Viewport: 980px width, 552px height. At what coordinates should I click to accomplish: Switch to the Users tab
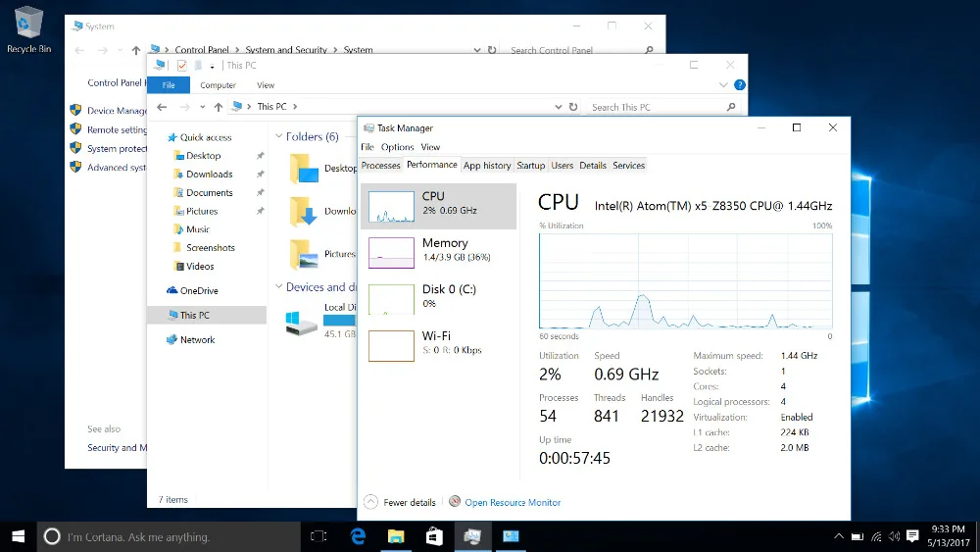pos(562,166)
